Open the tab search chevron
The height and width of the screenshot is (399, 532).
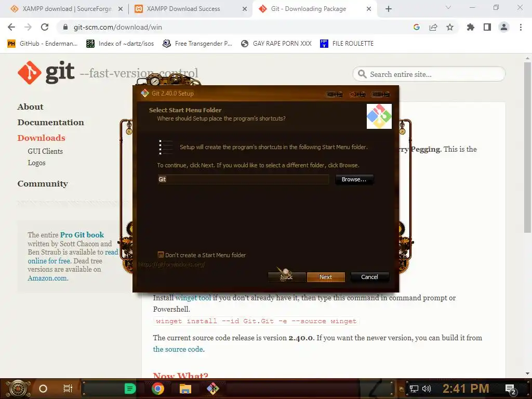point(448,7)
